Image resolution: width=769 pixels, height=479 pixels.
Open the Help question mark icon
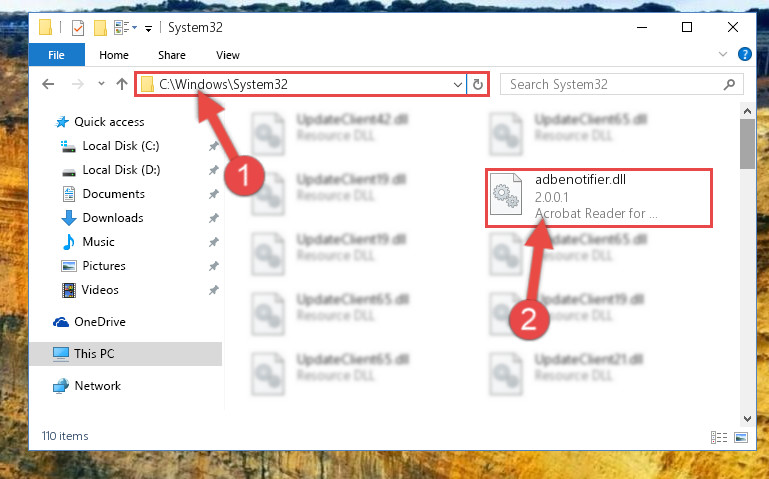[744, 54]
